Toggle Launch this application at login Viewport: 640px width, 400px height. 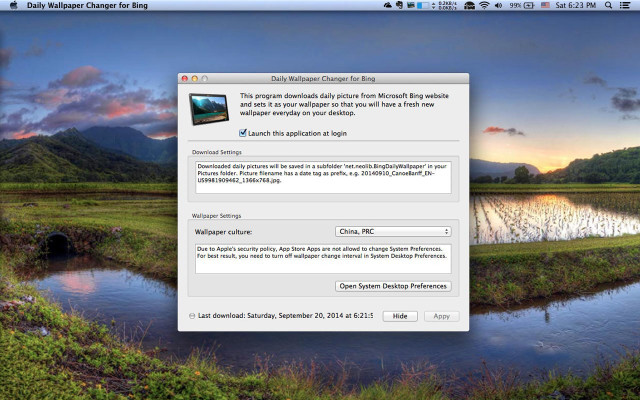243,133
